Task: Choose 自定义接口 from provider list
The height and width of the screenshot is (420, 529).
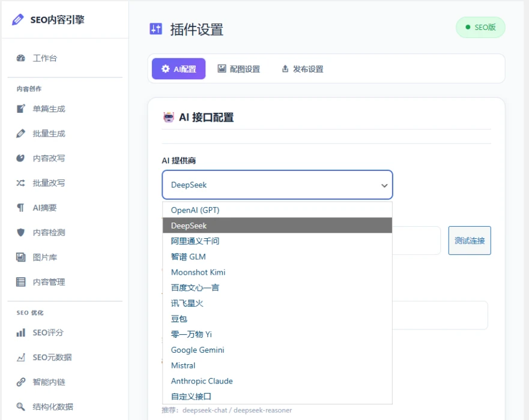Action: pos(277,397)
